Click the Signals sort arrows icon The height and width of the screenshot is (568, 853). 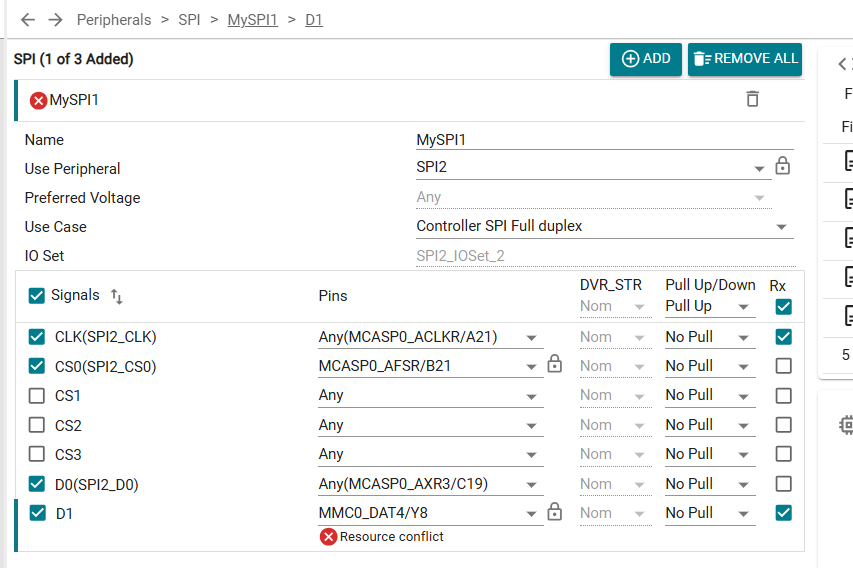tap(116, 296)
